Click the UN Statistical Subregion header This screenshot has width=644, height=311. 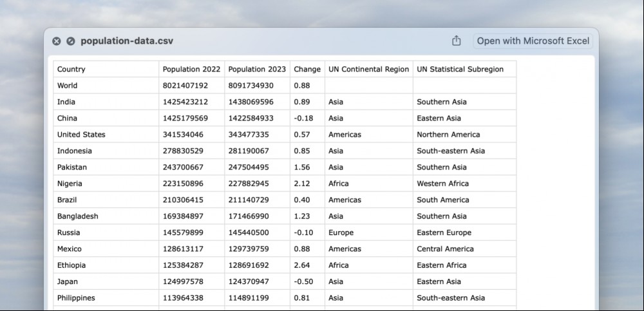pos(464,69)
